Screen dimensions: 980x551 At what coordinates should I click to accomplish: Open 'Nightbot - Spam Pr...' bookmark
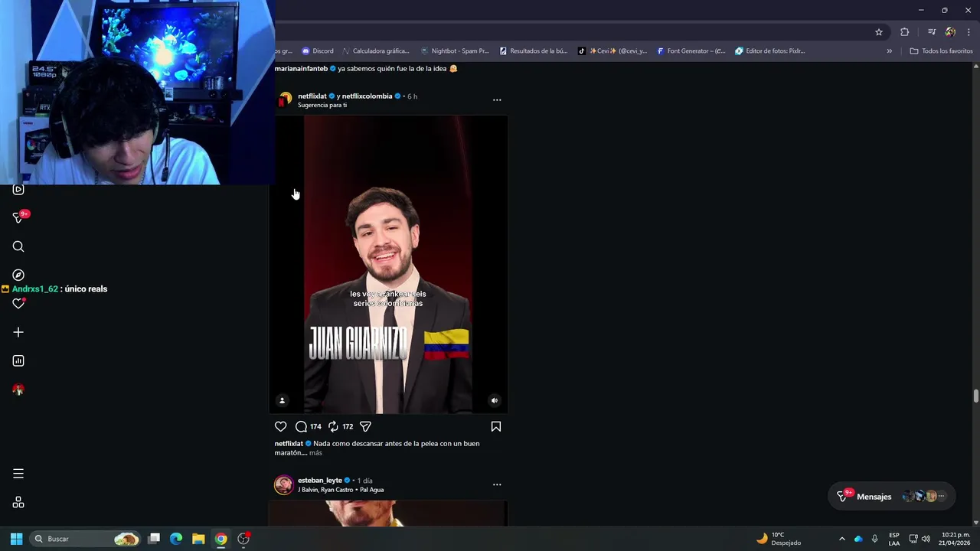coord(455,51)
